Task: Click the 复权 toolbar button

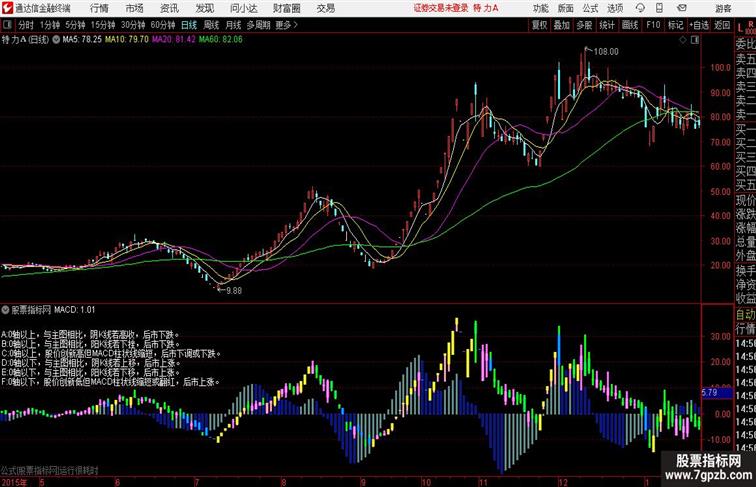Action: (540, 25)
